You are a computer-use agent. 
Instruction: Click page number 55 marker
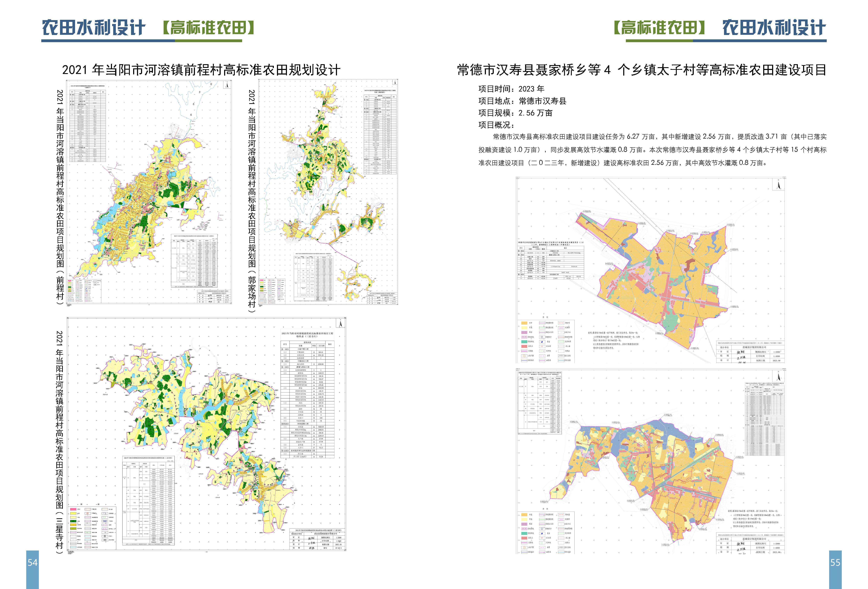point(835,562)
